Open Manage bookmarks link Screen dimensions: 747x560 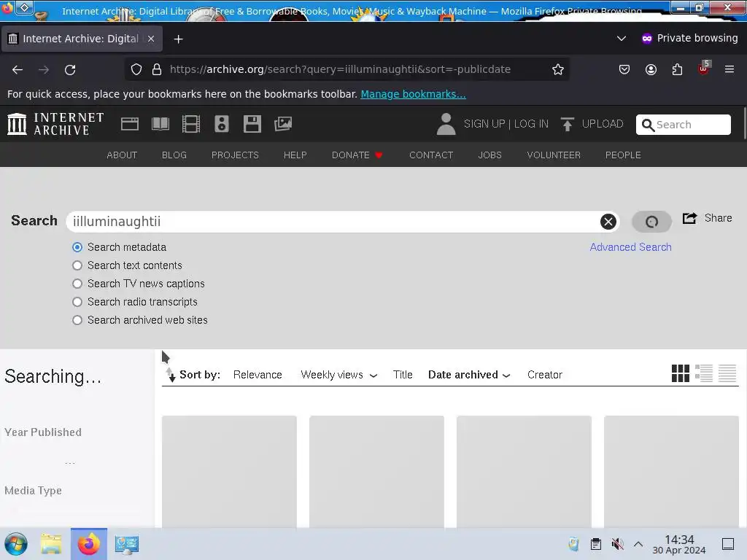coord(413,94)
